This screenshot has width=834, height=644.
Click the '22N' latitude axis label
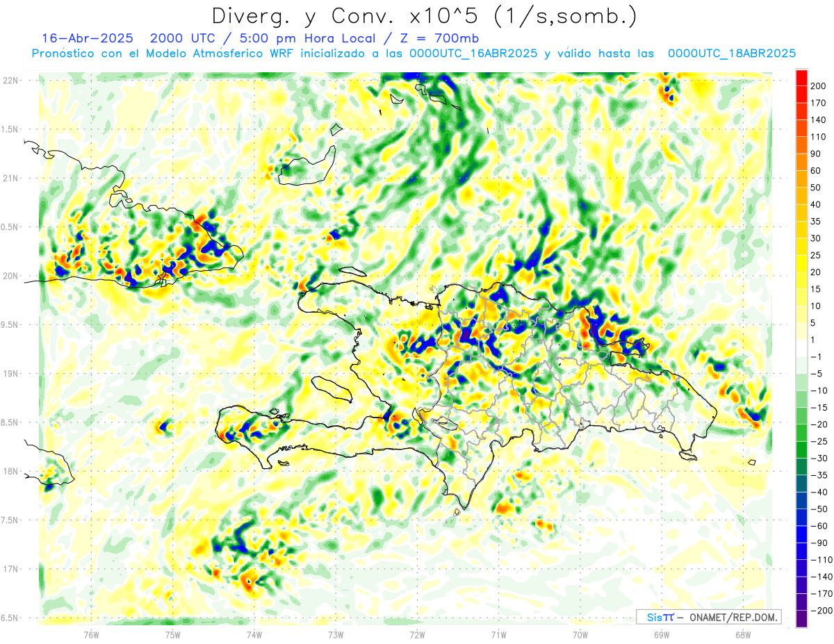(10, 81)
